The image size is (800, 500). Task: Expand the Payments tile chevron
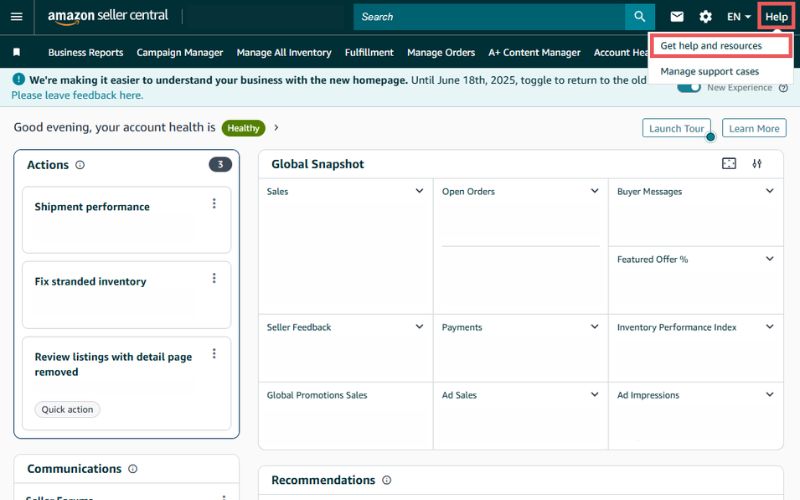(594, 327)
